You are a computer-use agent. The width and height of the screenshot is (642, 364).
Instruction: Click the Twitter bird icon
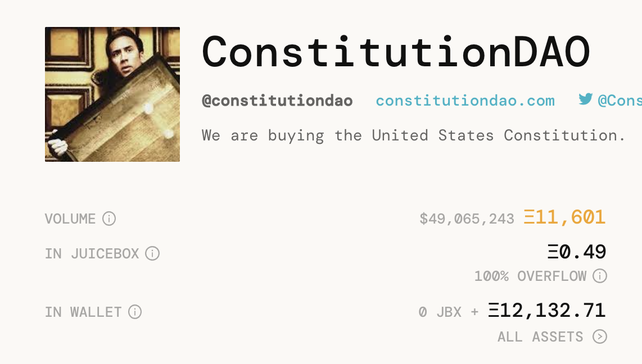tap(586, 99)
